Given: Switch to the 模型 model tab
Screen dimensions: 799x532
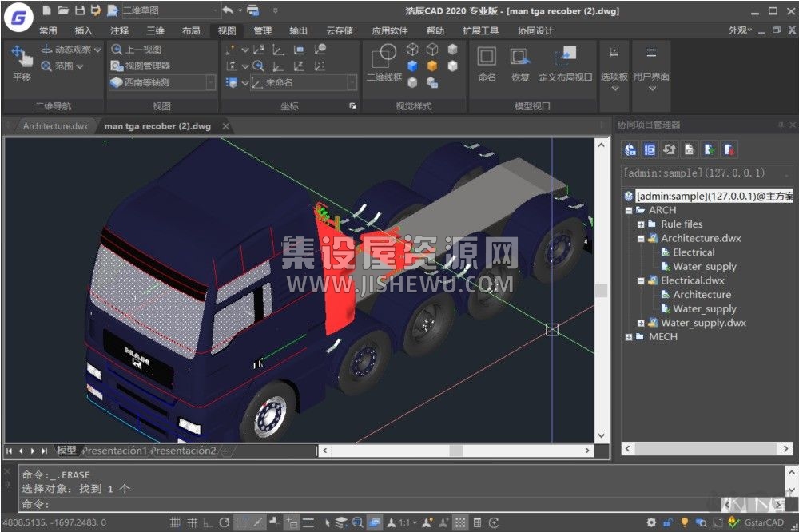Looking at the screenshot, I should [66, 450].
